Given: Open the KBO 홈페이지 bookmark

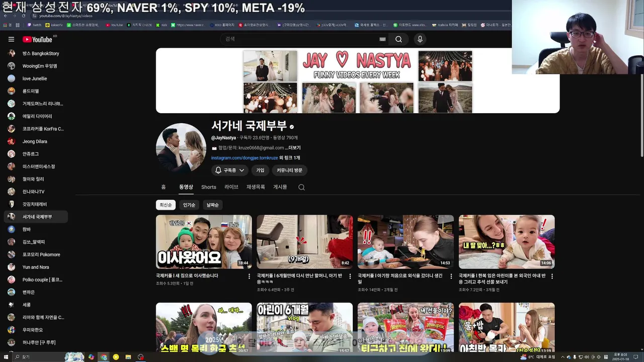Looking at the screenshot, I should pos(222,25).
